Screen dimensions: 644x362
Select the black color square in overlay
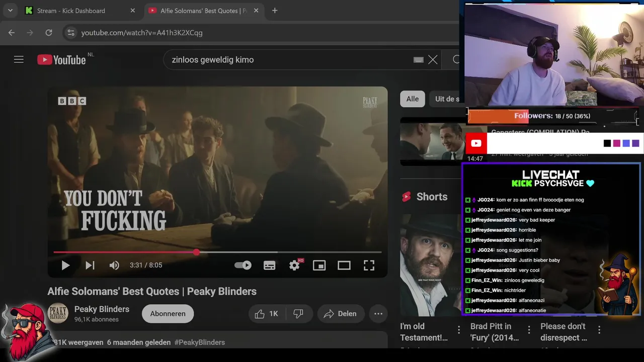point(607,143)
